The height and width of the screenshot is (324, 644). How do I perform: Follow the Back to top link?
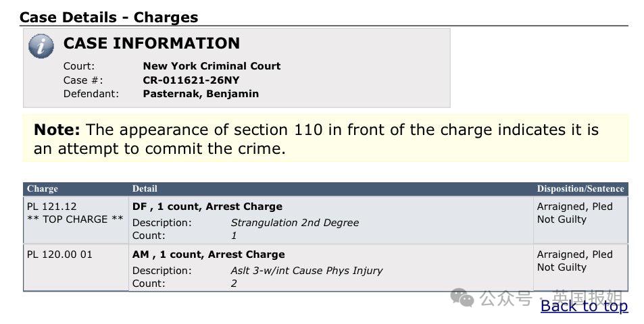[584, 306]
